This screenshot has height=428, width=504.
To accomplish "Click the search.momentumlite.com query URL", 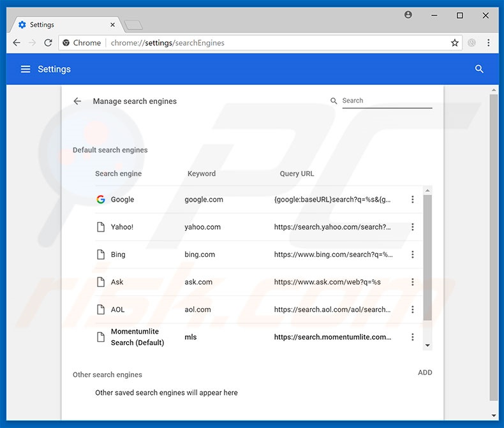I will click(332, 337).
